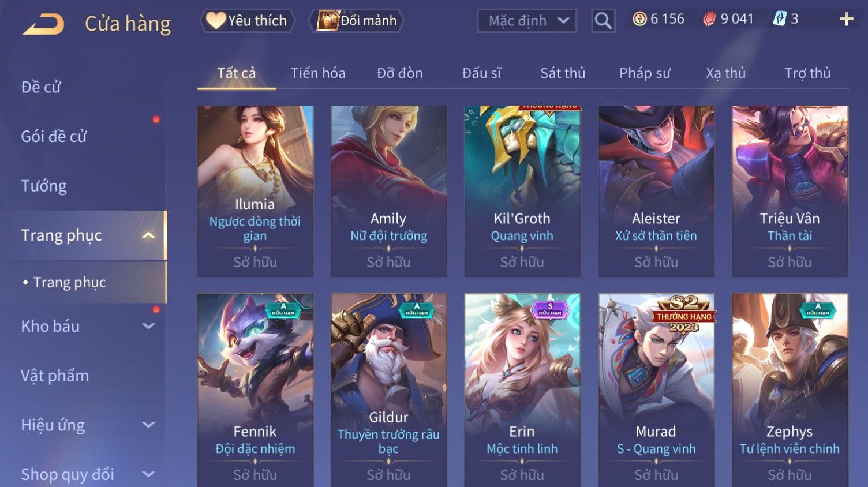Open the Mặc định sort dropdown

click(x=527, y=21)
